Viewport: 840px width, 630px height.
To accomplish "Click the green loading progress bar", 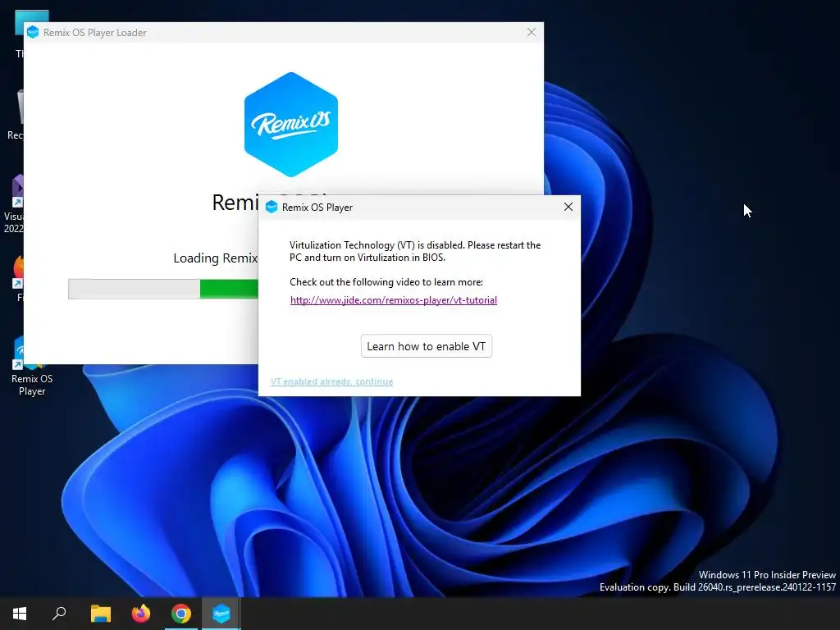I will coord(163,289).
